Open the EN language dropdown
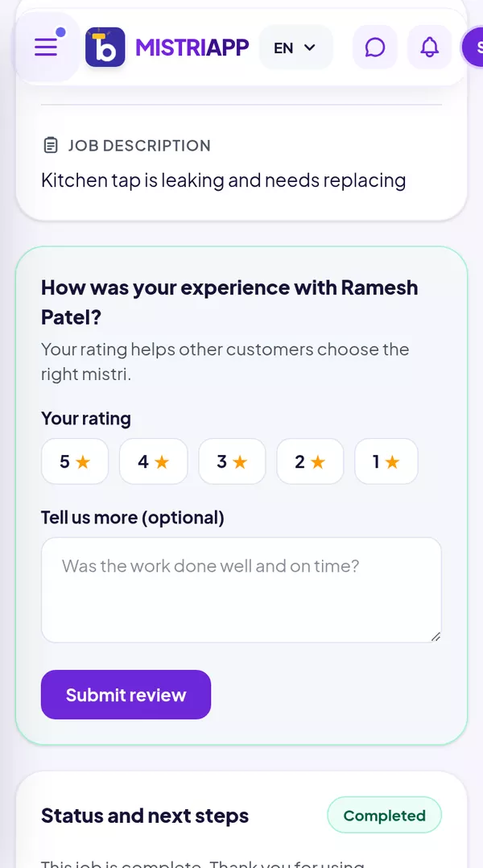 pos(296,47)
